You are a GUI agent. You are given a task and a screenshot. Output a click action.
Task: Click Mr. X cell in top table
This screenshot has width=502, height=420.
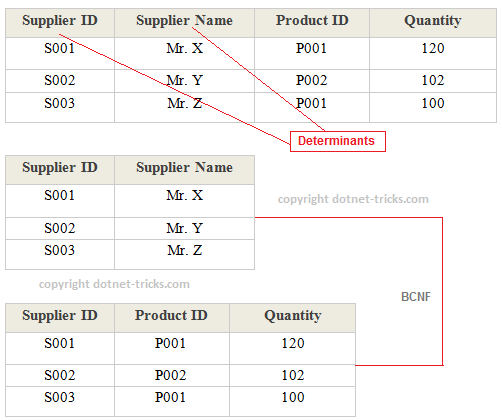point(184,53)
